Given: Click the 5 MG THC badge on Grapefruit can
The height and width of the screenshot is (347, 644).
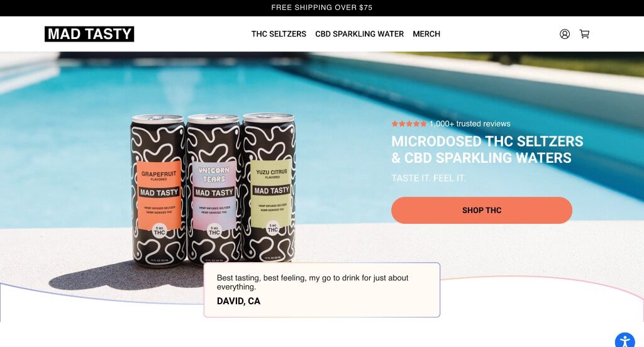Looking at the screenshot, I should [159, 231].
